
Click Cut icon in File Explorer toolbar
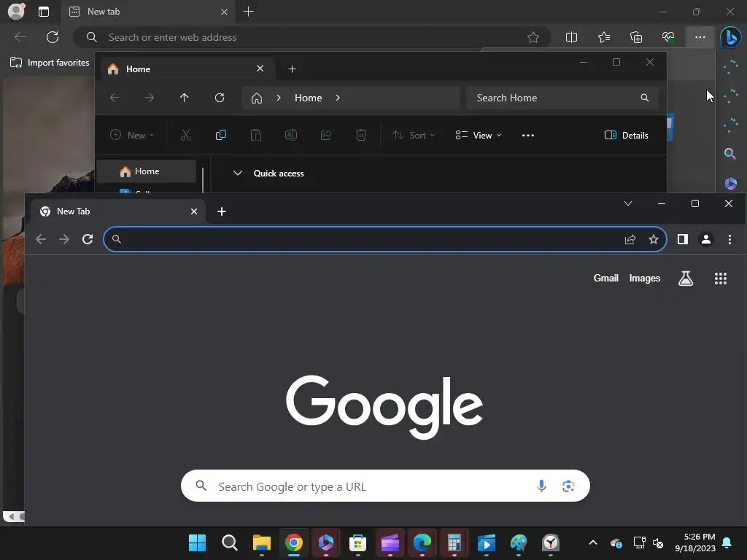[186, 135]
